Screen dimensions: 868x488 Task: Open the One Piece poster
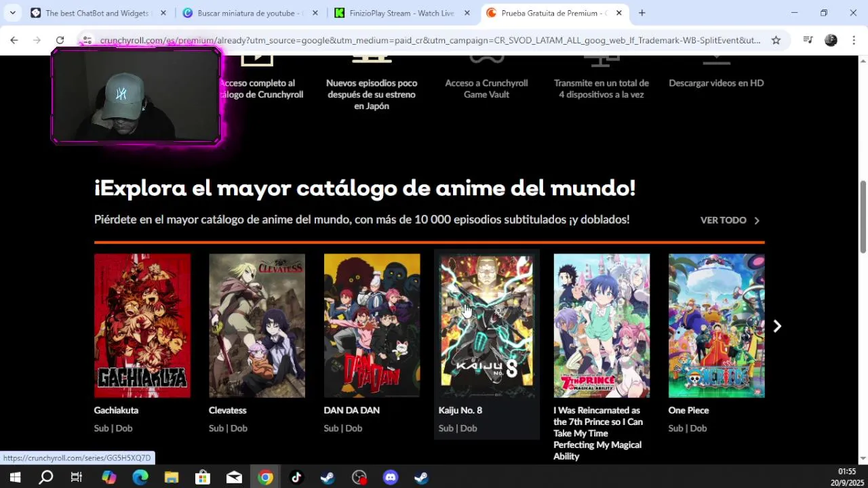(x=716, y=325)
